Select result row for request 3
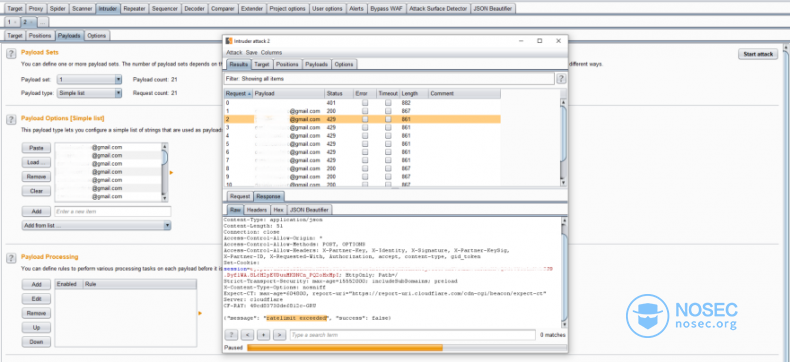Image resolution: width=790 pixels, height=362 pixels. (x=362, y=127)
